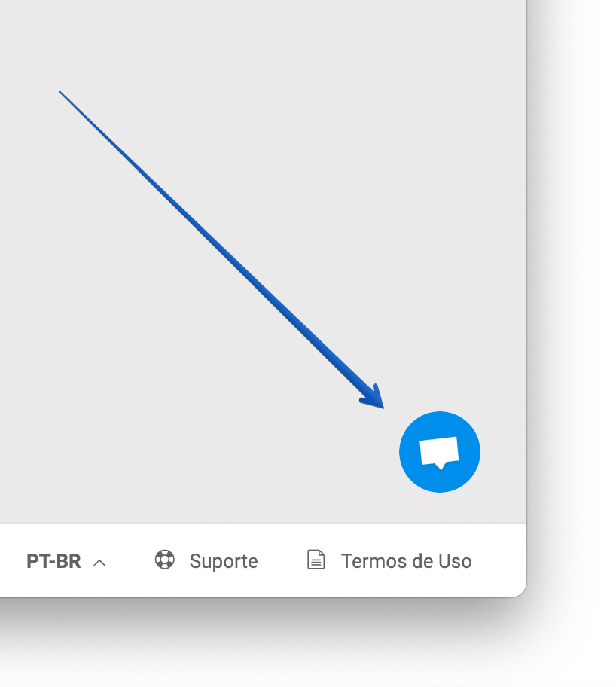Expand the PT-BR language selector
This screenshot has height=687, width=616.
point(66,561)
